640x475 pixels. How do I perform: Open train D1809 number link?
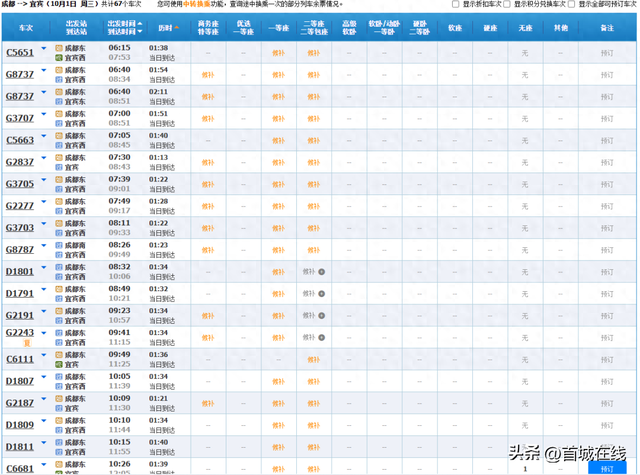20,425
